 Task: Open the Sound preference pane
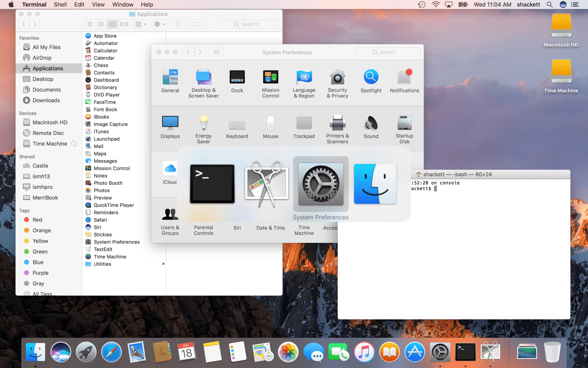(371, 127)
